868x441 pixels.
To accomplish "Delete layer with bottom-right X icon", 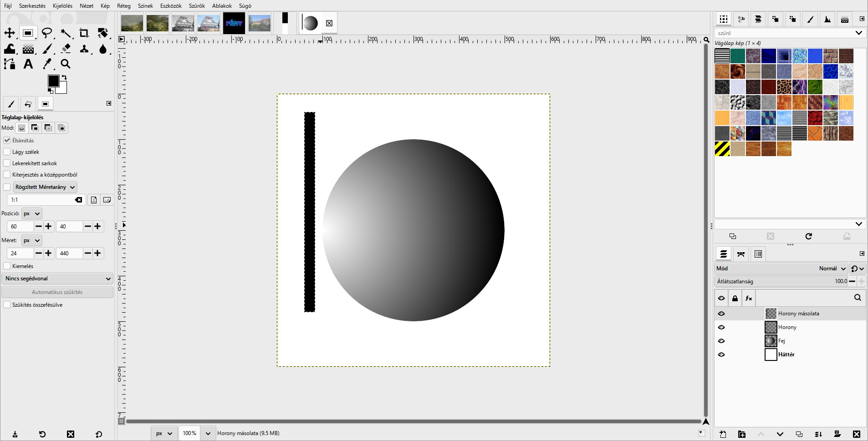I will [x=857, y=434].
